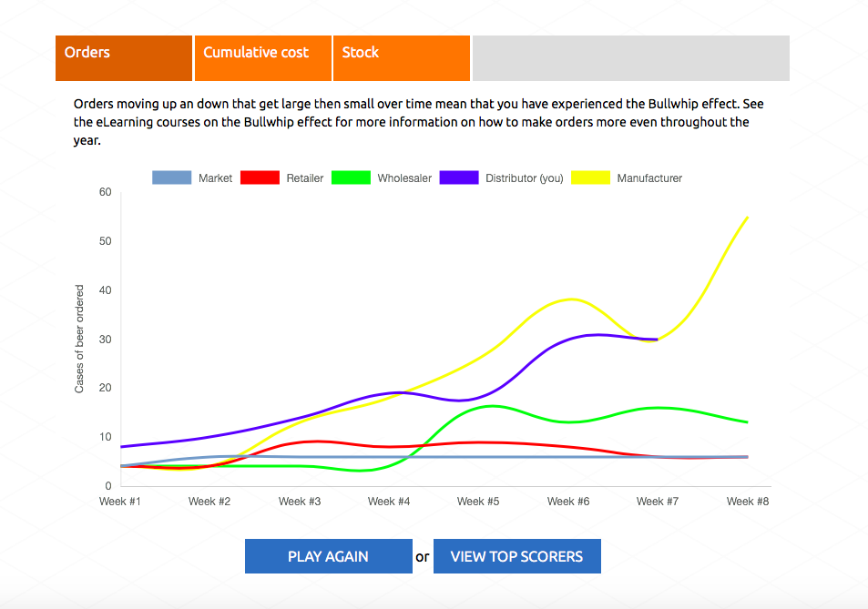Click the Week #1 axis label

point(120,502)
